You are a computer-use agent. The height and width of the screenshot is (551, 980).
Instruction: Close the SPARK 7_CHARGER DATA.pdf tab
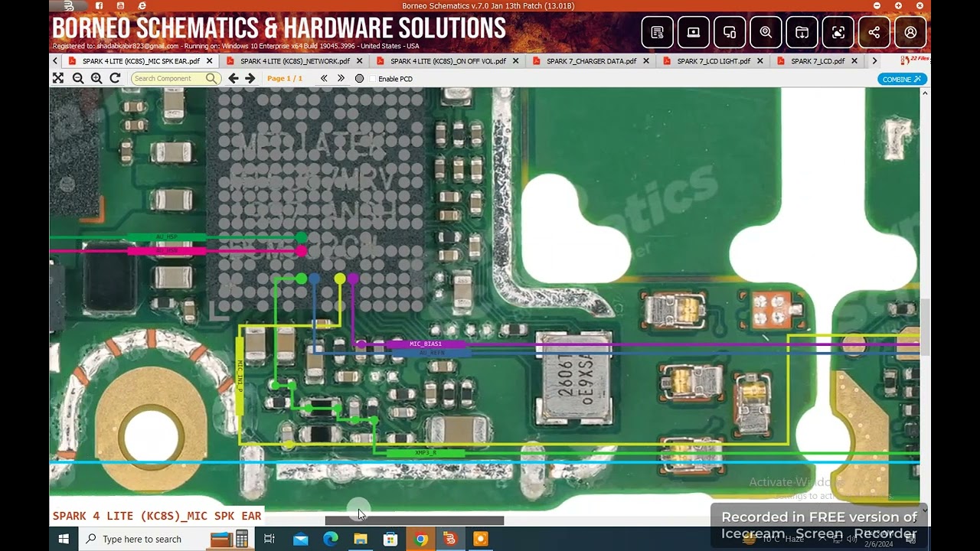646,61
